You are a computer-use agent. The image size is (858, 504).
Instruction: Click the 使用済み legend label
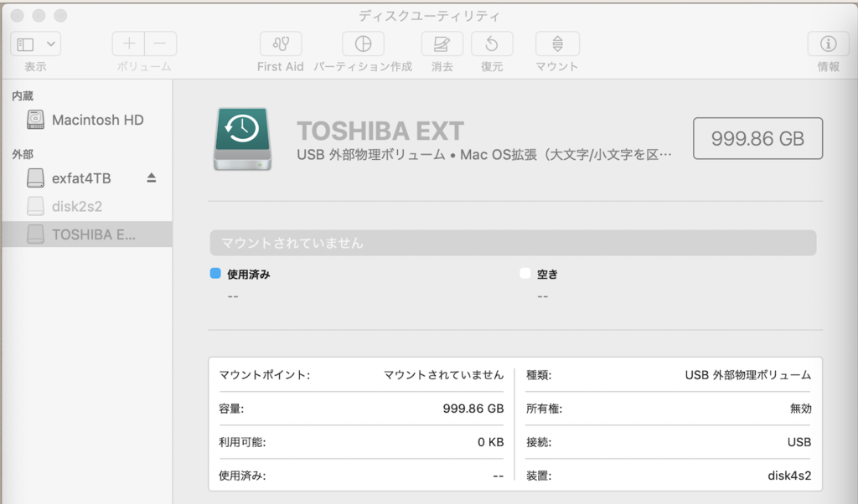pyautogui.click(x=248, y=275)
